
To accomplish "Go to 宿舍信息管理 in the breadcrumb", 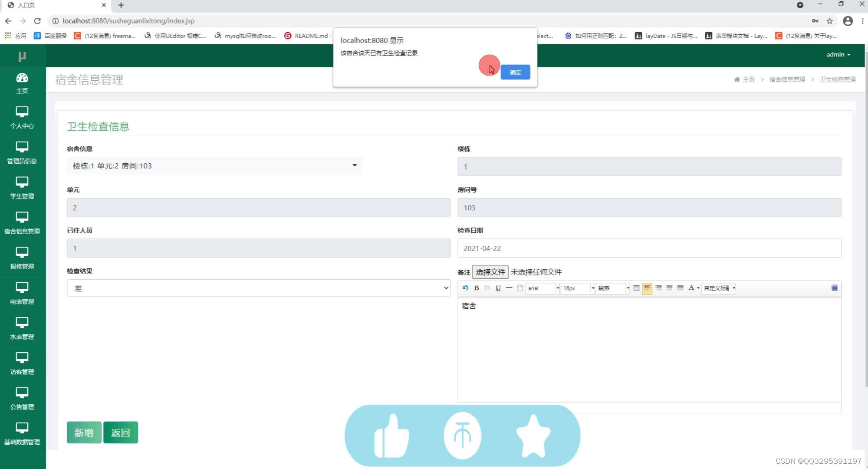I will [787, 79].
